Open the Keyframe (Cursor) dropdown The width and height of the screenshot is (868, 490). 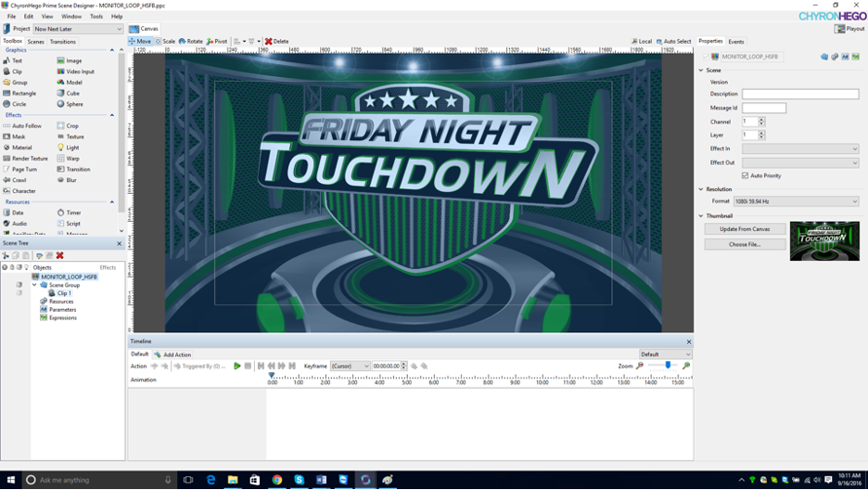pyautogui.click(x=351, y=367)
